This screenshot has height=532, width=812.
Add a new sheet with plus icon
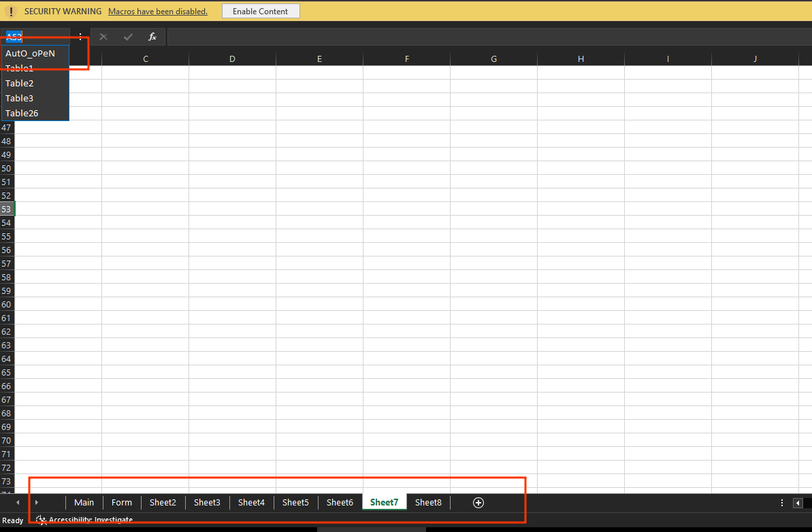(x=478, y=503)
